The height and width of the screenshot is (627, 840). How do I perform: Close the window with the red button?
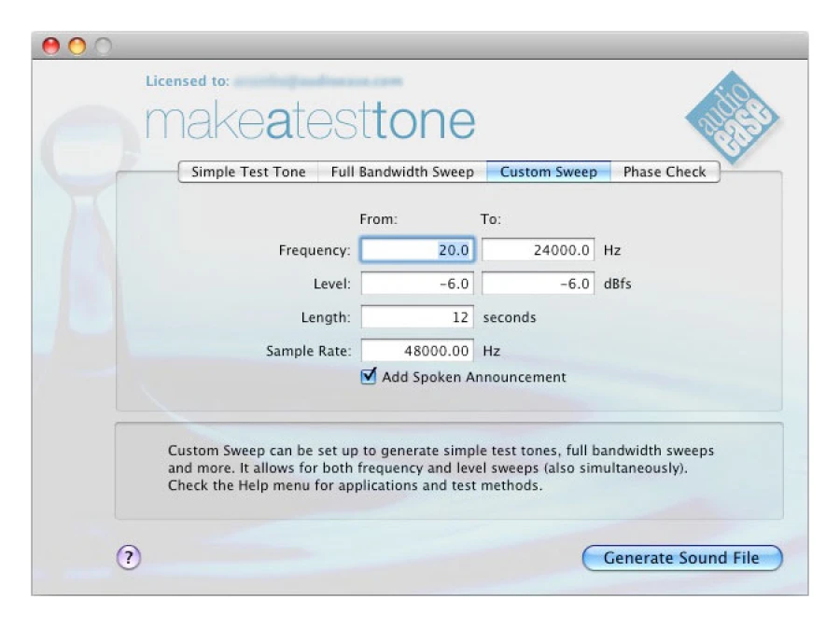[51, 46]
